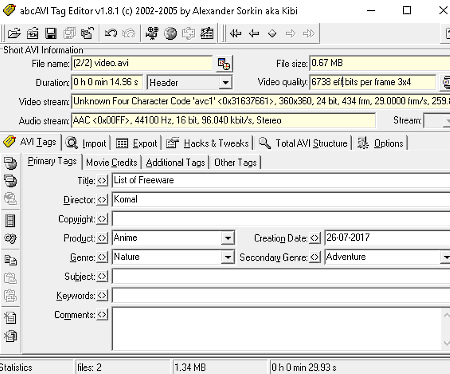The width and height of the screenshot is (450, 374).
Task: Click the icon button next to File name
Action: [224, 63]
